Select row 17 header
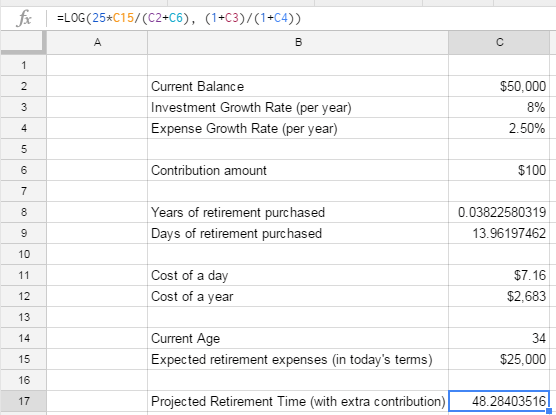The height and width of the screenshot is (415, 556). tap(23, 401)
